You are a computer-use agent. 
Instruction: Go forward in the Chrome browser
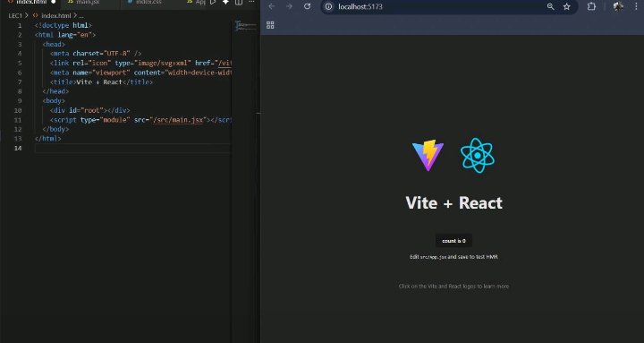(289, 6)
